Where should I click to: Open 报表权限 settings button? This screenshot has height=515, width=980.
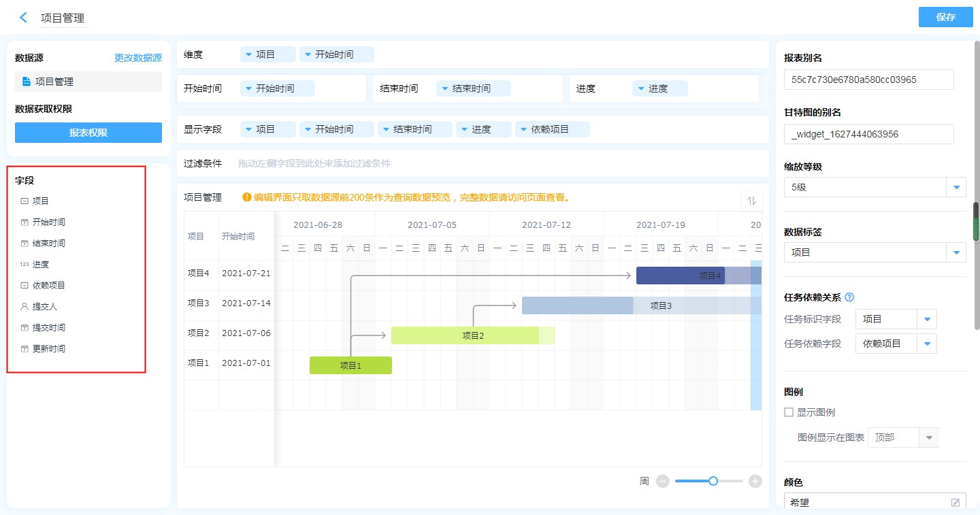88,133
